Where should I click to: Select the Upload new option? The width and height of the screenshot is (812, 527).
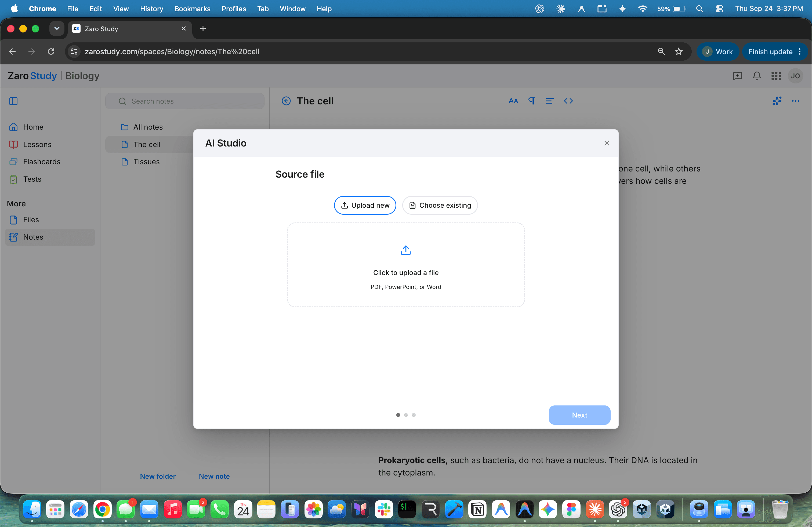(365, 205)
